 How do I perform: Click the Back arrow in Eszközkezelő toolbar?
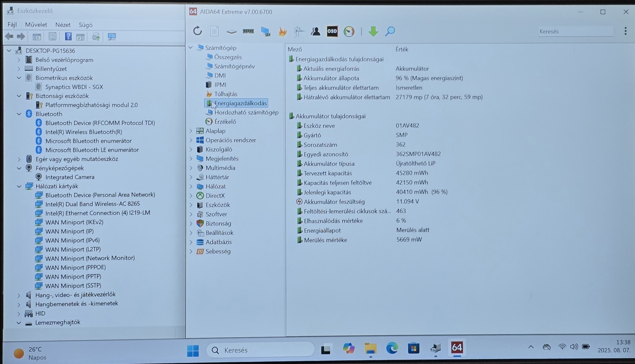coord(9,36)
